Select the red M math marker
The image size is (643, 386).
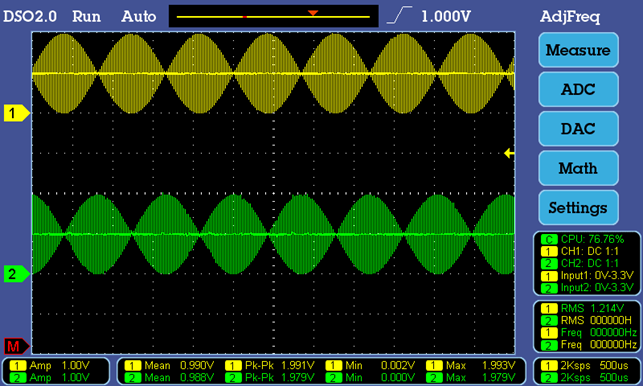16,347
